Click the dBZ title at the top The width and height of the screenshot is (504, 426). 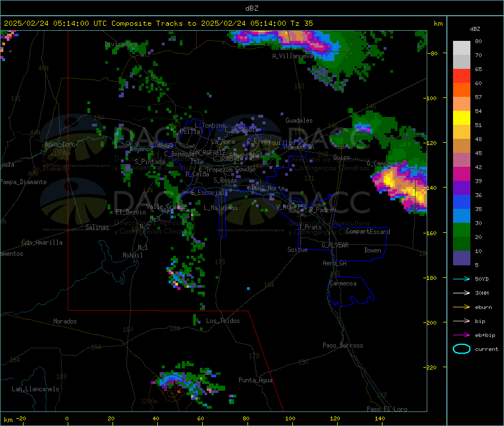(251, 8)
